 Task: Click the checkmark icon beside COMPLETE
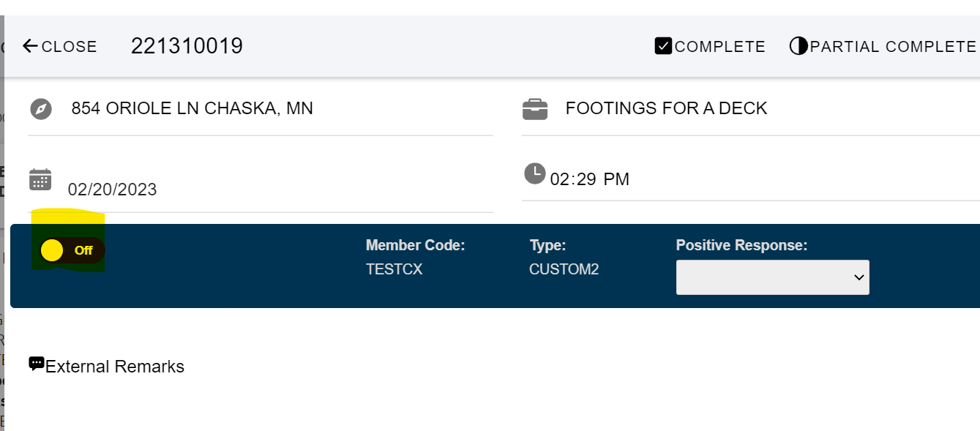(x=664, y=46)
